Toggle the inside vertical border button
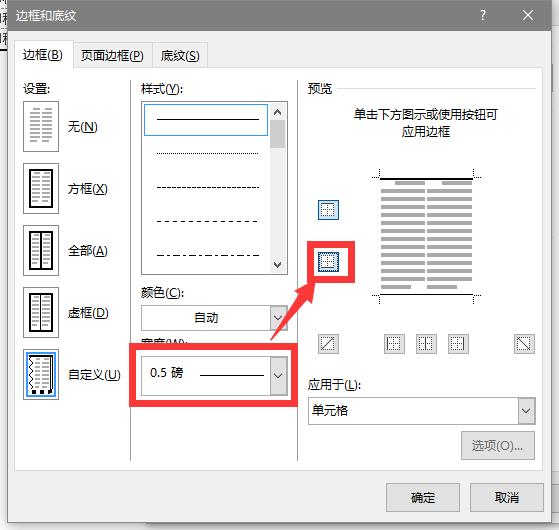Image resolution: width=559 pixels, height=530 pixels. 426,344
